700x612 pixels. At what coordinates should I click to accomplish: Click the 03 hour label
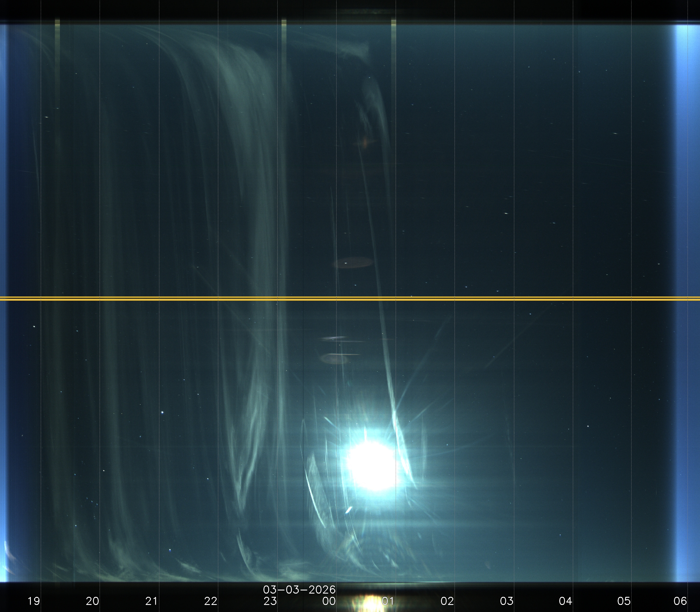tap(506, 601)
